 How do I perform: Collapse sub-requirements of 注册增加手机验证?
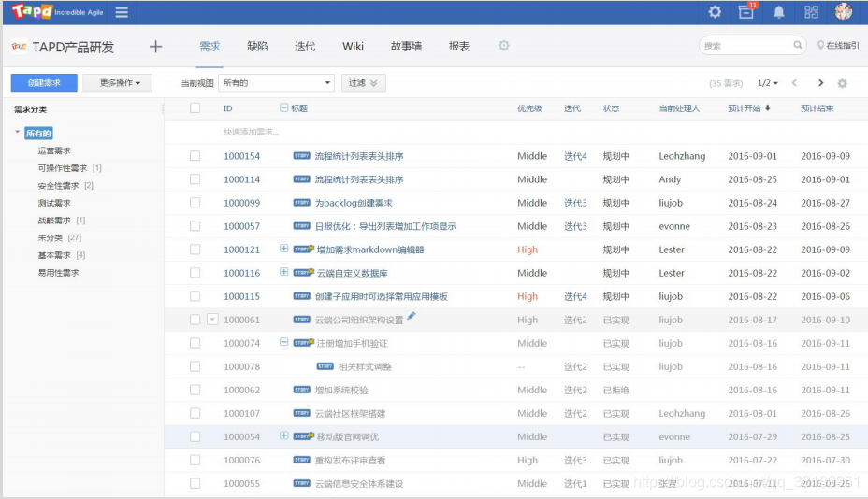pyautogui.click(x=284, y=342)
